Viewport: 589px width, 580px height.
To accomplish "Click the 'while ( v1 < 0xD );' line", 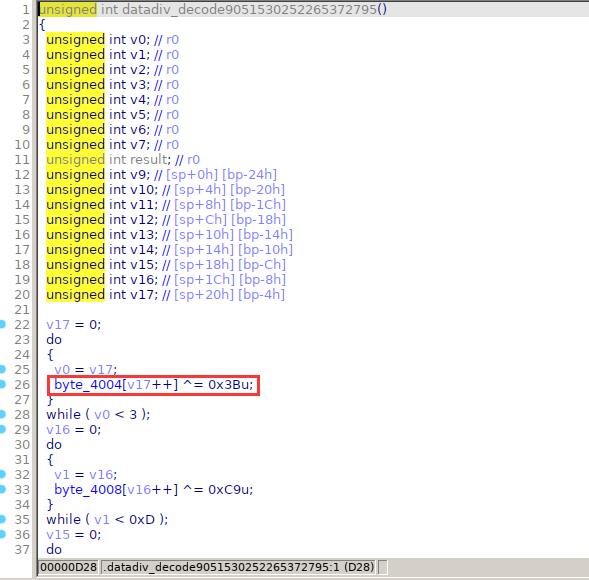I will click(x=107, y=520).
